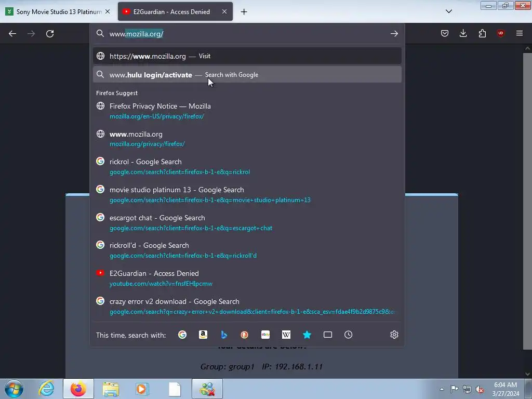Click the Go arrow in the address bar
The image size is (532, 399).
pyautogui.click(x=394, y=34)
